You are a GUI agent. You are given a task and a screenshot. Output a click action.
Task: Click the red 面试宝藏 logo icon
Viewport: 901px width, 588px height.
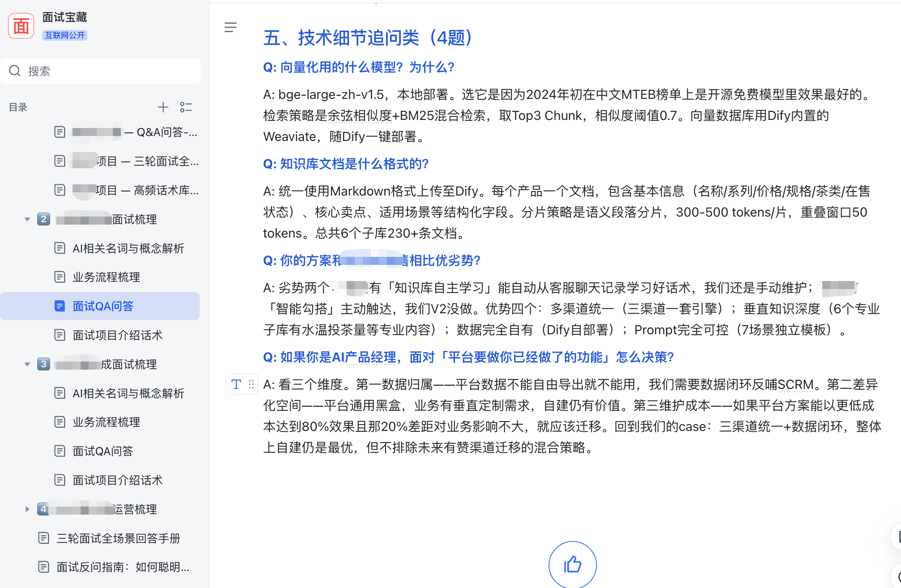21,26
